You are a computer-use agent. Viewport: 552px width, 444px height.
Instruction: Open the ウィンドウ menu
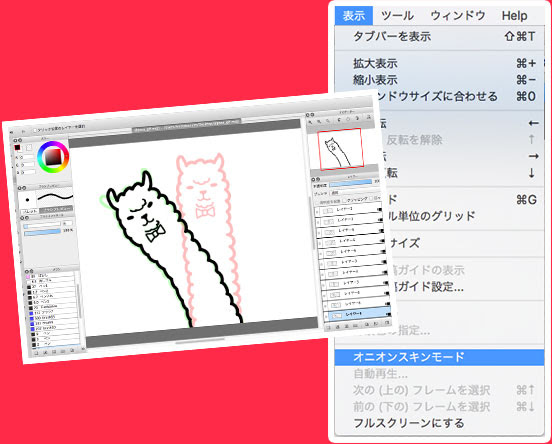coord(458,16)
